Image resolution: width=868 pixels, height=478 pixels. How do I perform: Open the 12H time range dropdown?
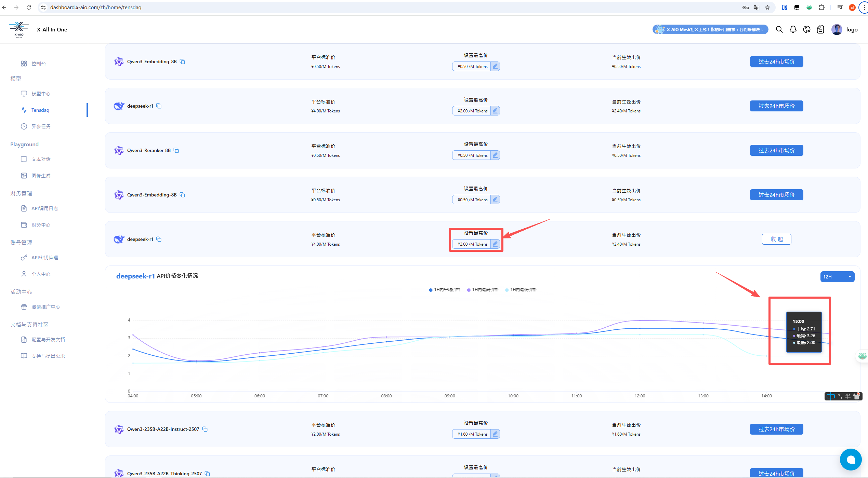(837, 277)
